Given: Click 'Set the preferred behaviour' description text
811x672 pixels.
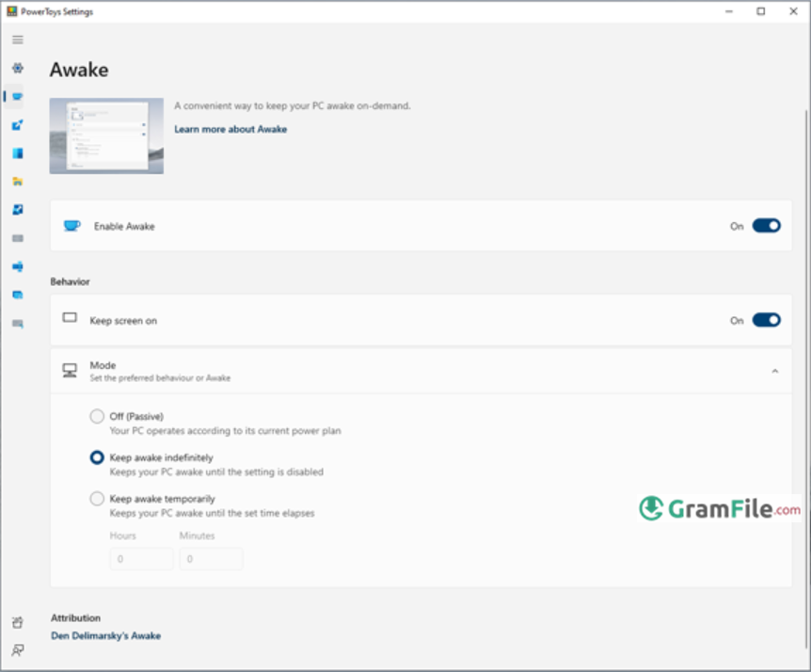Looking at the screenshot, I should click(x=160, y=378).
